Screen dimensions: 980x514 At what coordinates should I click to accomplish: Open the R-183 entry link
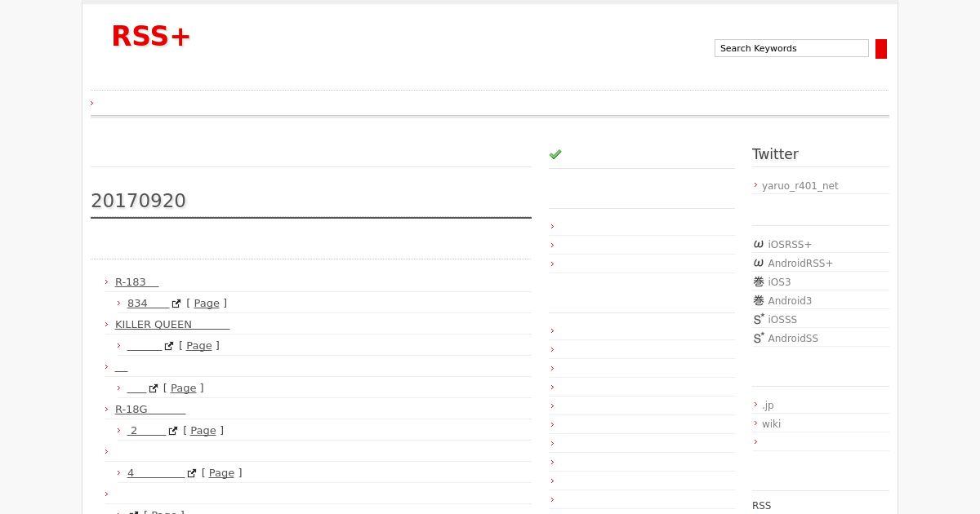pyautogui.click(x=136, y=281)
